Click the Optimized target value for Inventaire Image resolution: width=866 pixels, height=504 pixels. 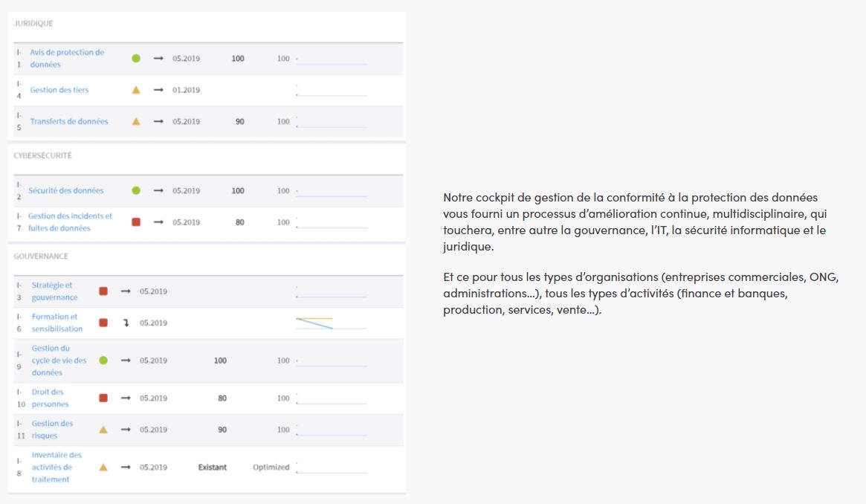(271, 467)
